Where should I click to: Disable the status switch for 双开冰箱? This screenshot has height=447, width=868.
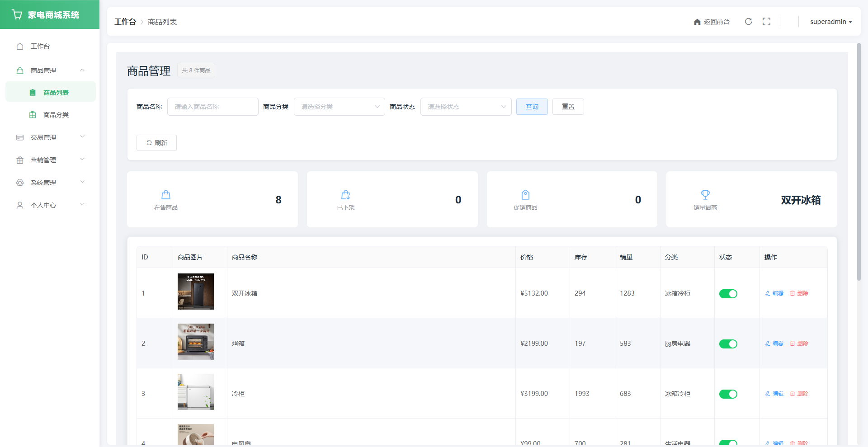click(728, 294)
